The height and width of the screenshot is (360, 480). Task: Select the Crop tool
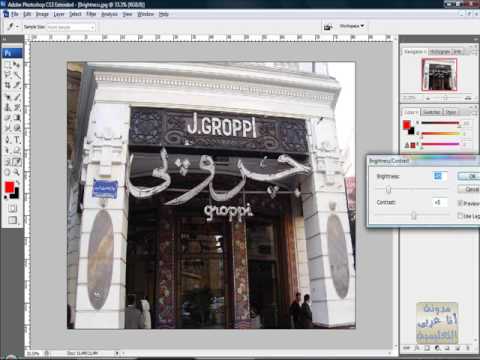(x=8, y=85)
